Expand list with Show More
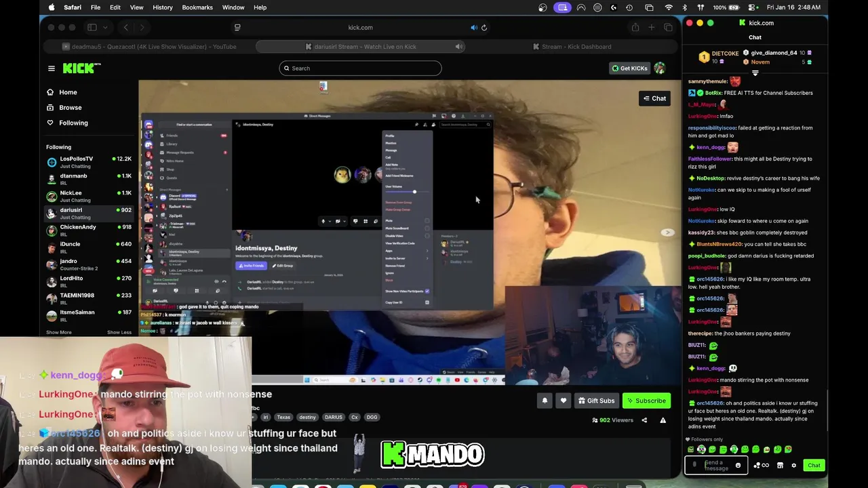868x488 pixels. pyautogui.click(x=58, y=332)
